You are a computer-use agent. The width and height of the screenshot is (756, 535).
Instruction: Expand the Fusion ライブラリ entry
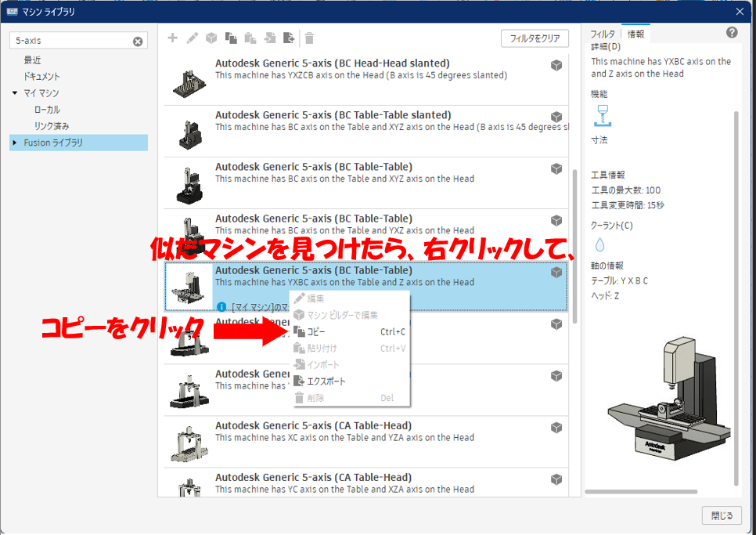click(13, 142)
